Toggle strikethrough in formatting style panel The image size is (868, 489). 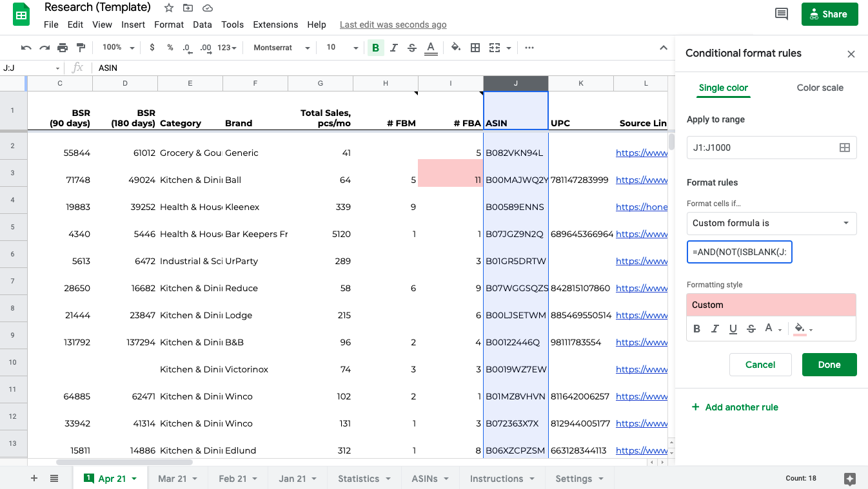click(751, 329)
